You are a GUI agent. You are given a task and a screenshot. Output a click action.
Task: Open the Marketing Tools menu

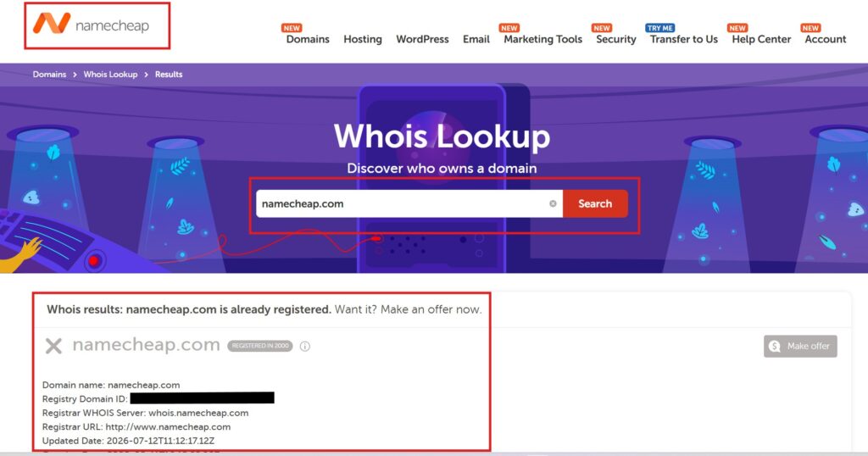[x=542, y=39]
